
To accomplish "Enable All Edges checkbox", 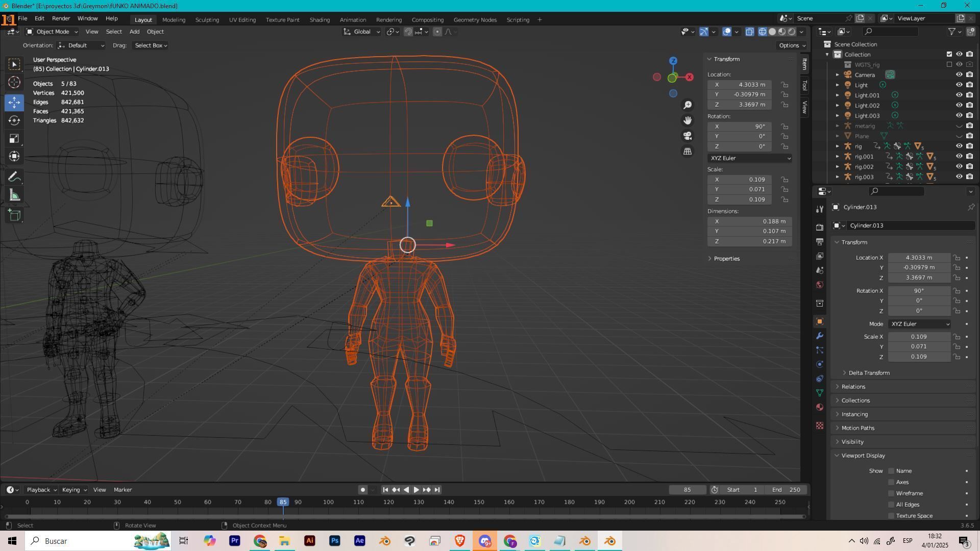I will pos(891,505).
